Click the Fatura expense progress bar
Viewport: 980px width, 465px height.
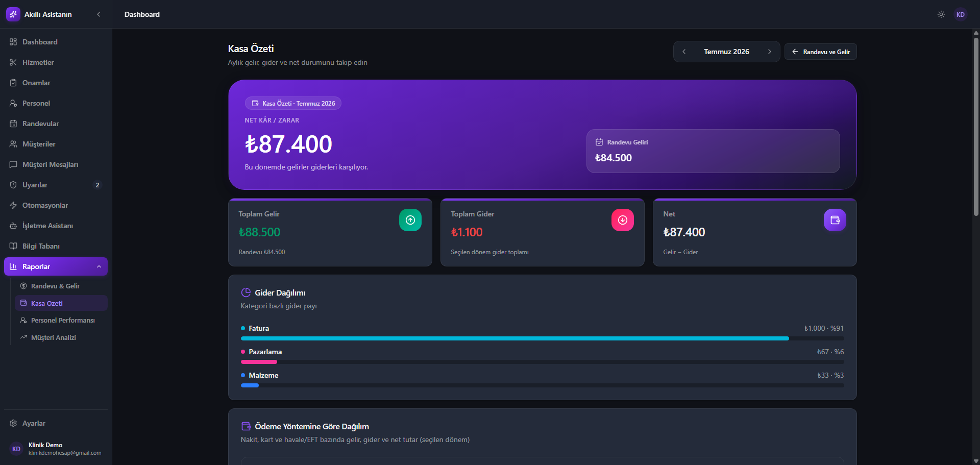click(x=542, y=338)
